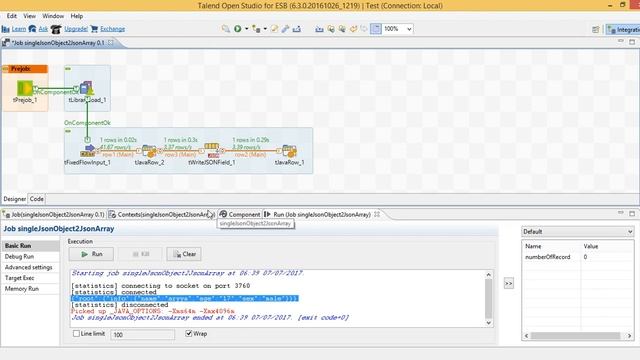This screenshot has height=360, width=640.
Task: Click the orange undo arrow toolbar icon
Action: click(x=353, y=29)
